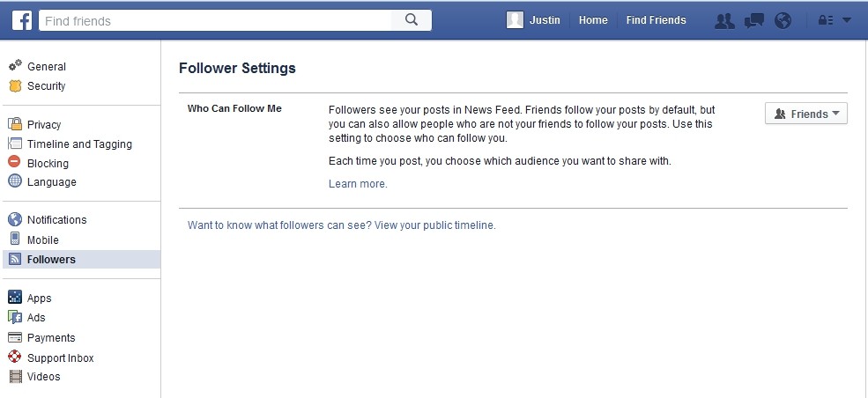Click in the Find friends search field
868x398 pixels.
coord(215,20)
